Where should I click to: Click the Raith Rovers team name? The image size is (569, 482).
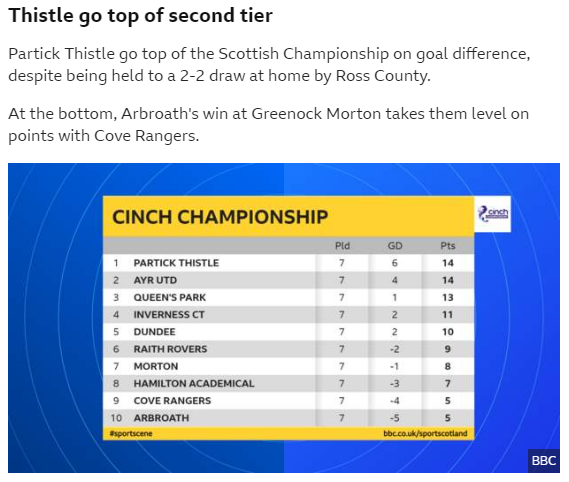(170, 349)
